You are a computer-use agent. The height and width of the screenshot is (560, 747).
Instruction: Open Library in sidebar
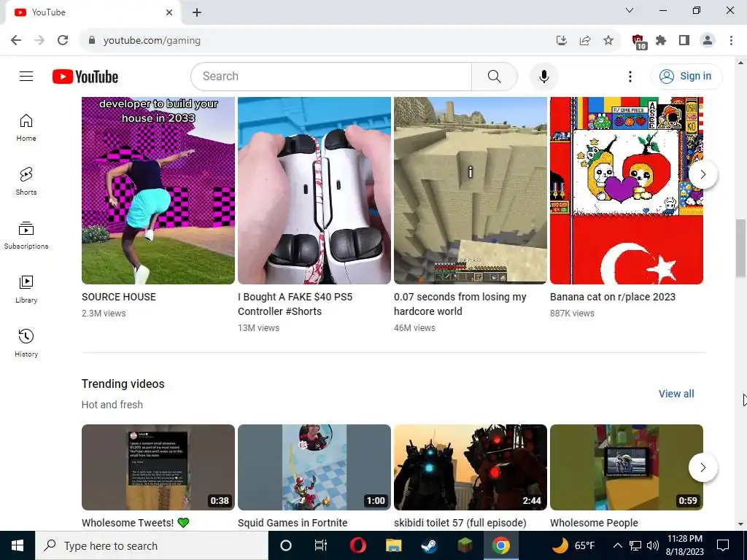click(x=26, y=289)
